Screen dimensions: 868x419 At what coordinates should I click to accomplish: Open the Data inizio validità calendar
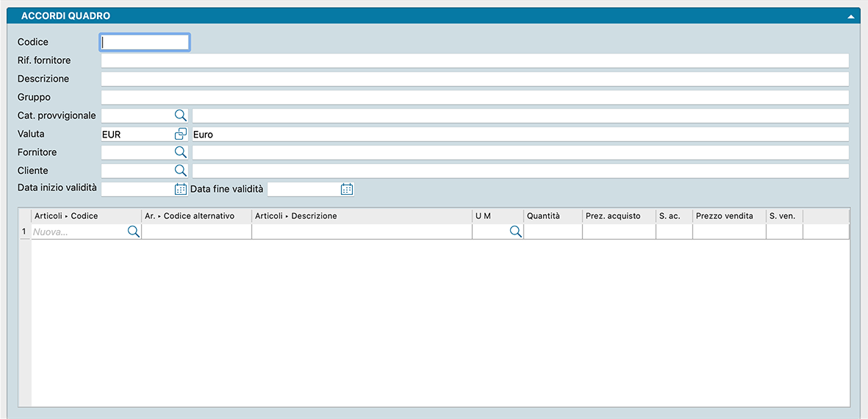click(x=180, y=189)
